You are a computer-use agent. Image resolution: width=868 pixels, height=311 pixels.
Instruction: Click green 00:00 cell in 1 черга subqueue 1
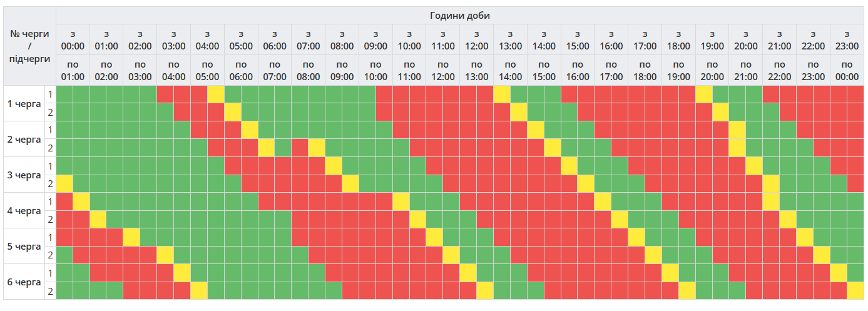pos(64,94)
